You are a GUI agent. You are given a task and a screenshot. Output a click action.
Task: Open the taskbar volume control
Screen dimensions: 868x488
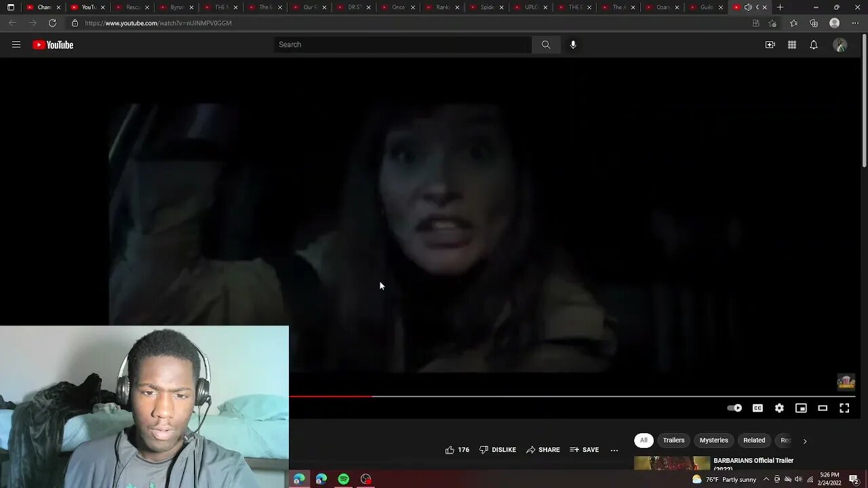pos(799,479)
